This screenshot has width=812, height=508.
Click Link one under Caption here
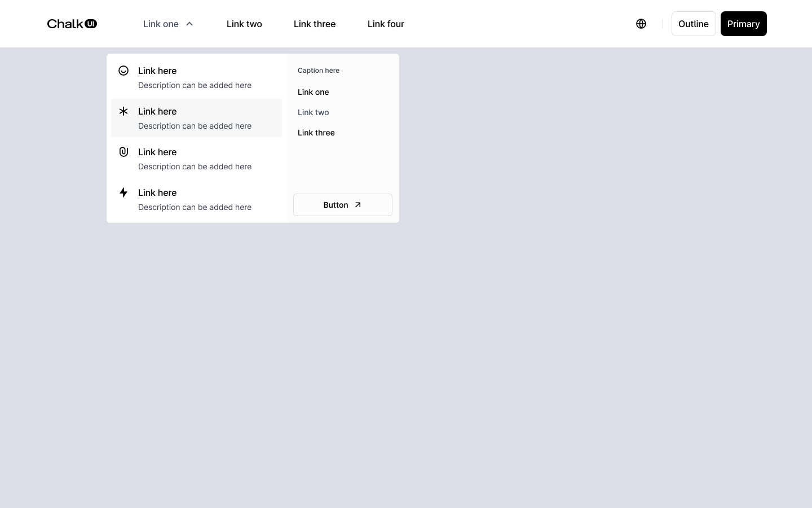tap(313, 92)
